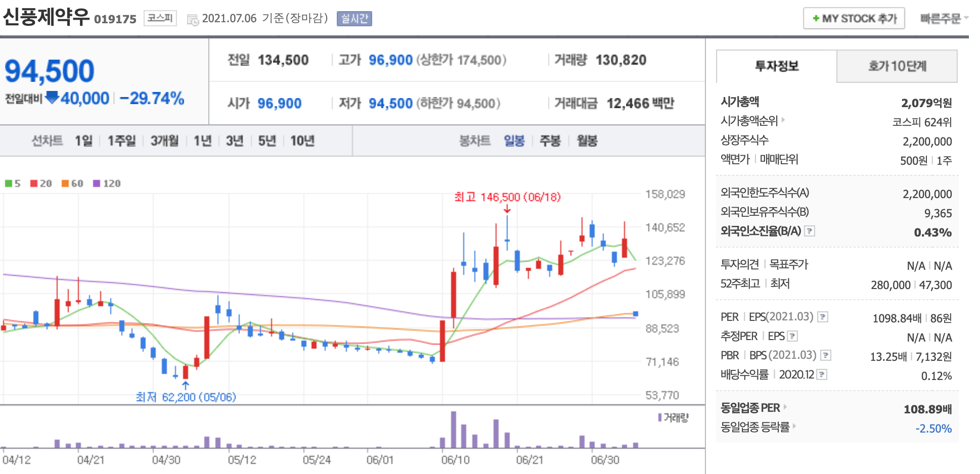Open help icon for 외국인소진율(B/A)
The image size is (980, 474).
pyautogui.click(x=810, y=231)
